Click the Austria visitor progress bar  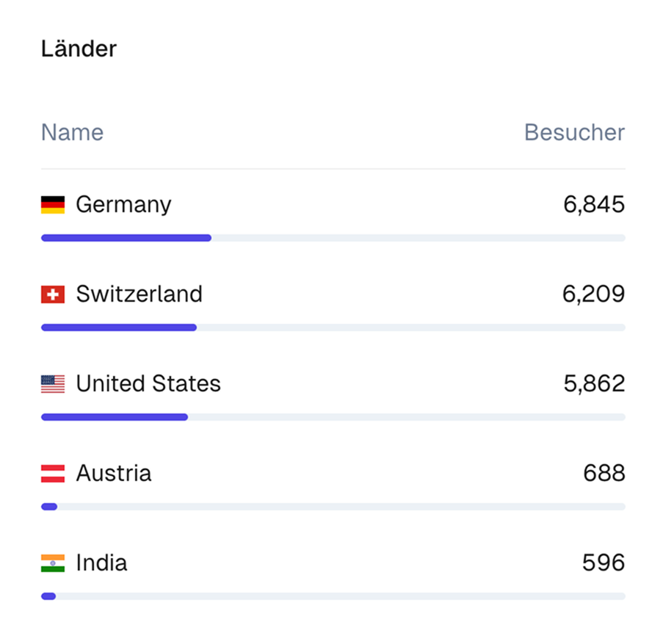333,507
